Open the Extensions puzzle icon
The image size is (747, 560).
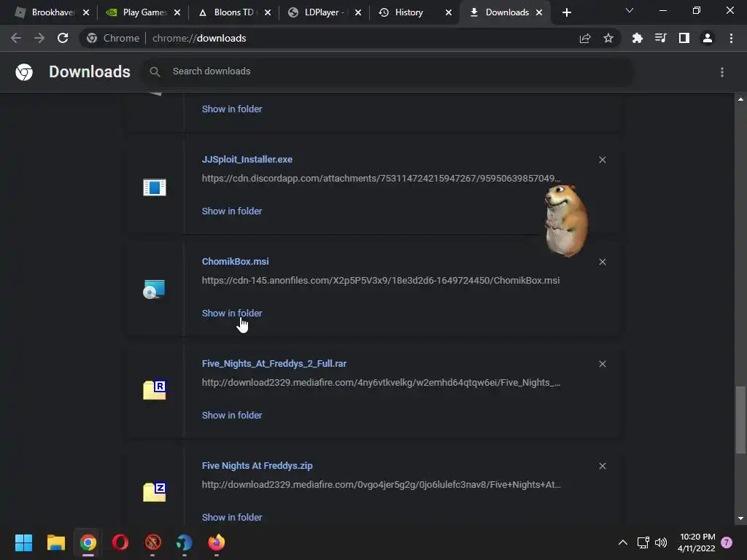(x=638, y=38)
